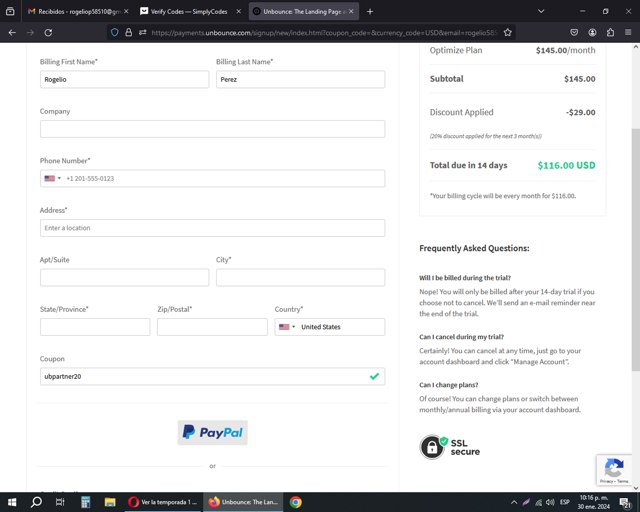Close the Gmail Recibidos tab
The width and height of the screenshot is (640, 512).
click(x=126, y=11)
